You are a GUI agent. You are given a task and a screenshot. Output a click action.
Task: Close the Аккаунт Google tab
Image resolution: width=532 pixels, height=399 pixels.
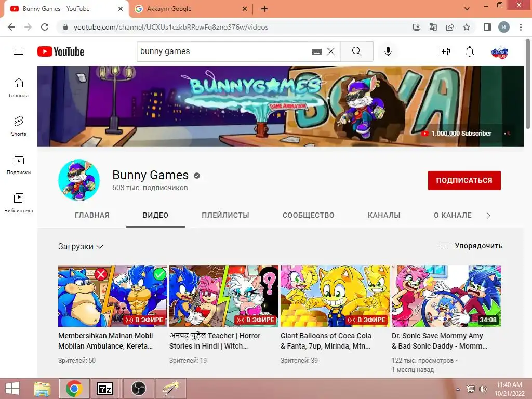[x=245, y=9]
